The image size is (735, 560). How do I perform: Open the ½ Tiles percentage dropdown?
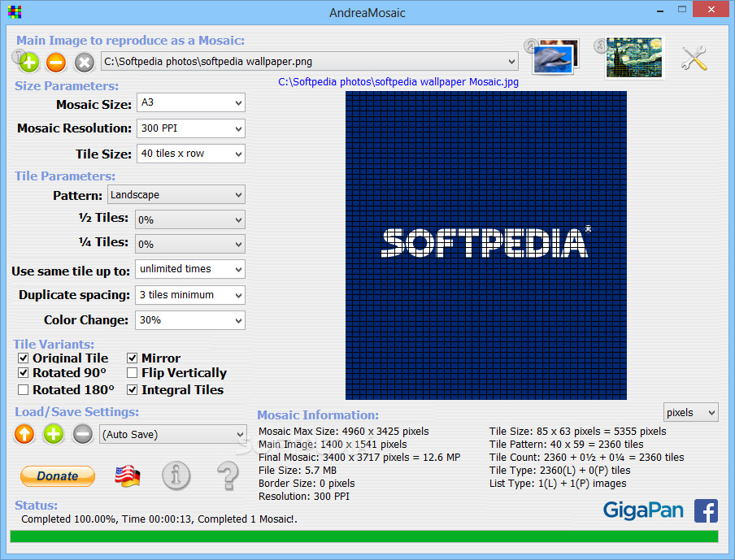click(189, 219)
